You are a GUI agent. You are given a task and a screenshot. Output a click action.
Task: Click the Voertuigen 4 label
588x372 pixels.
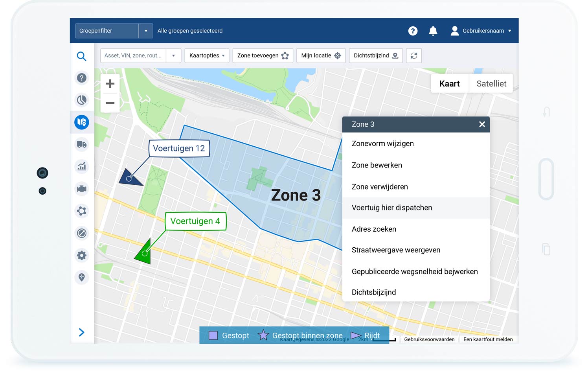point(195,221)
